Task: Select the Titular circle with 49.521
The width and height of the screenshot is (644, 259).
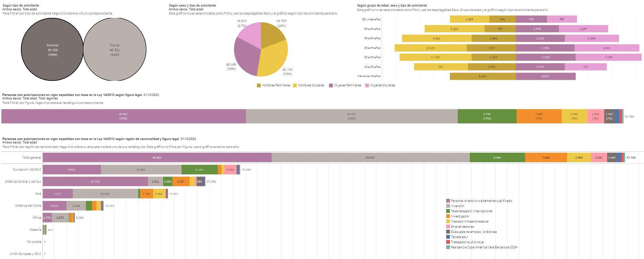Action: (x=115, y=50)
